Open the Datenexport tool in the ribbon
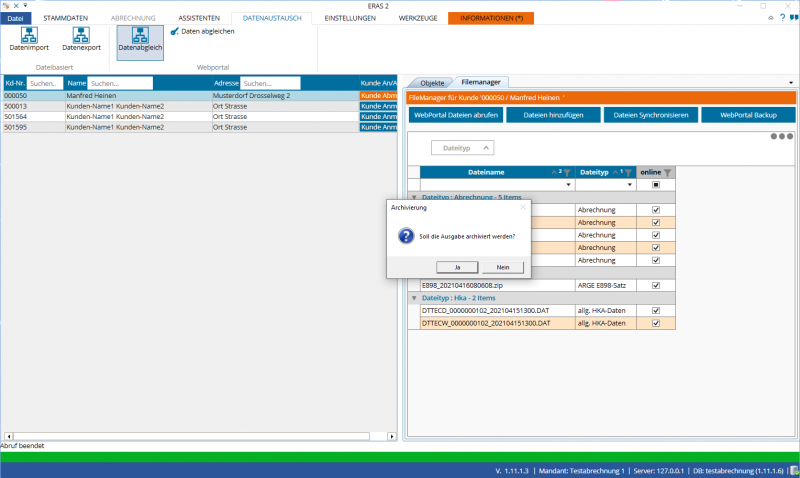Screen dimensions: 800x478 81,39
